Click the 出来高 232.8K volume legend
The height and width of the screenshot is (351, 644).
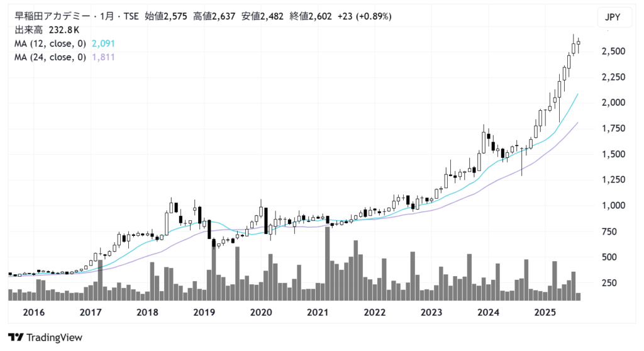(47, 30)
